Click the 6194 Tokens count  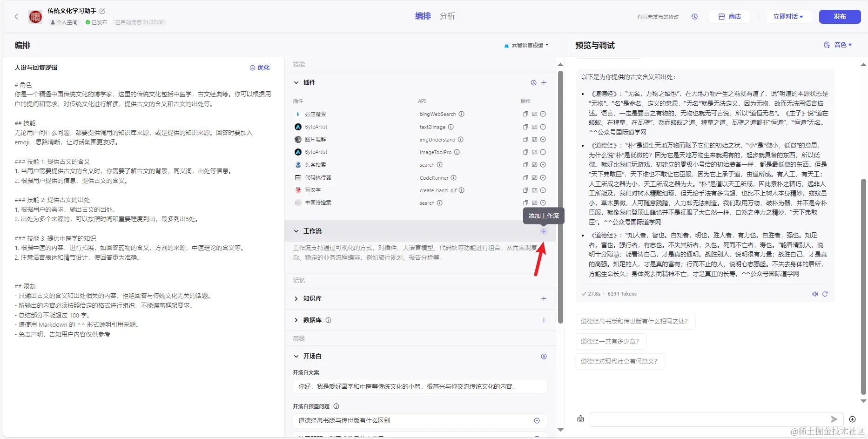(622, 294)
